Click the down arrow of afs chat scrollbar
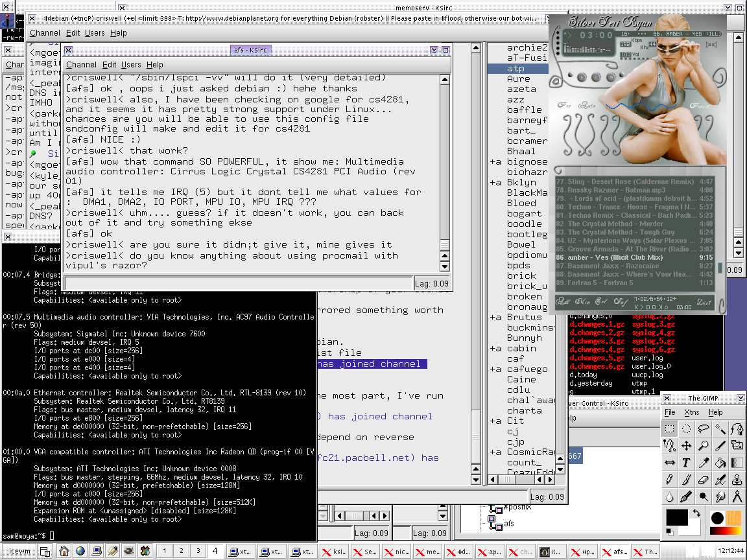 point(444,266)
